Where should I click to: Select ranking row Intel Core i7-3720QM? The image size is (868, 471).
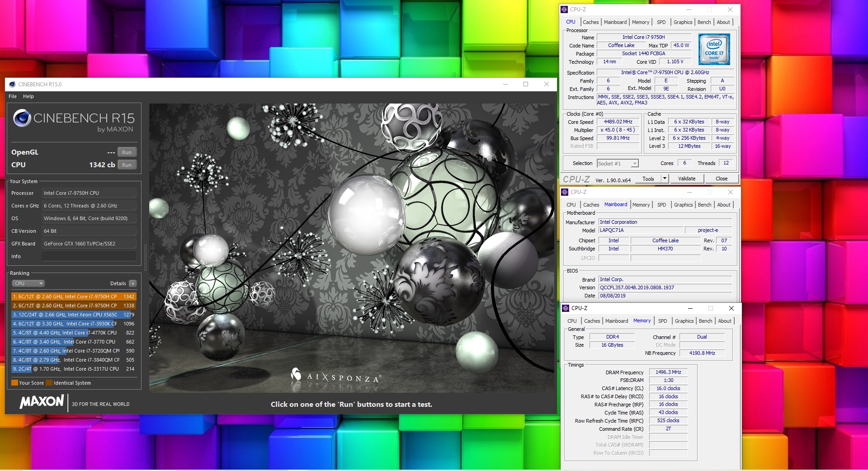pos(74,351)
